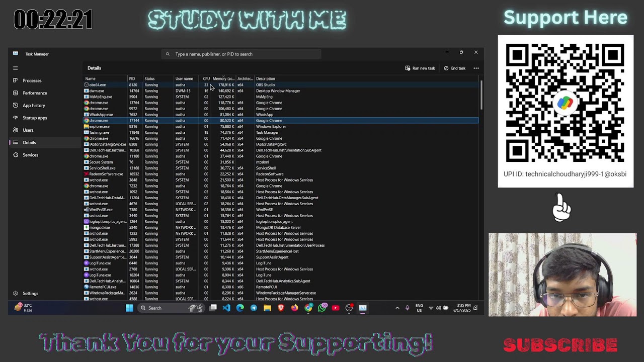The image size is (644, 362).
Task: Sort by the Name column header
Action: [105, 78]
